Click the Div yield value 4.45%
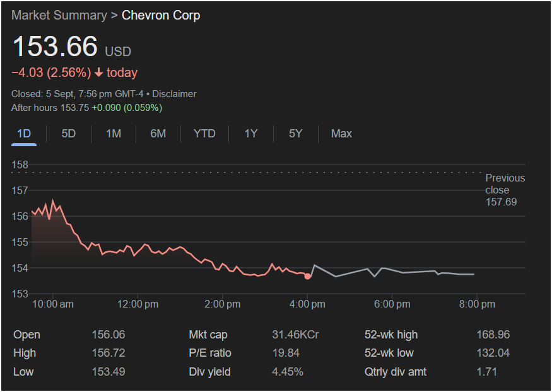Screen dimensions: 552x392 pyautogui.click(x=288, y=372)
